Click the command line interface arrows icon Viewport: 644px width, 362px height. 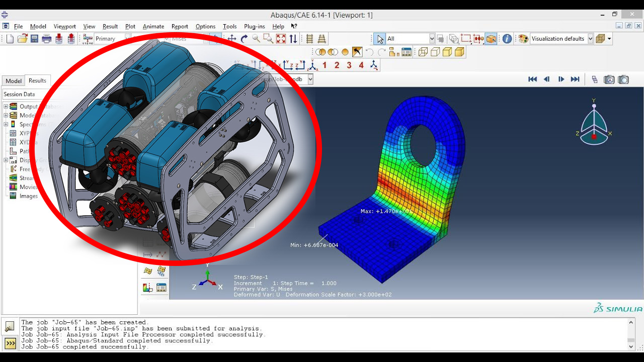[10, 343]
